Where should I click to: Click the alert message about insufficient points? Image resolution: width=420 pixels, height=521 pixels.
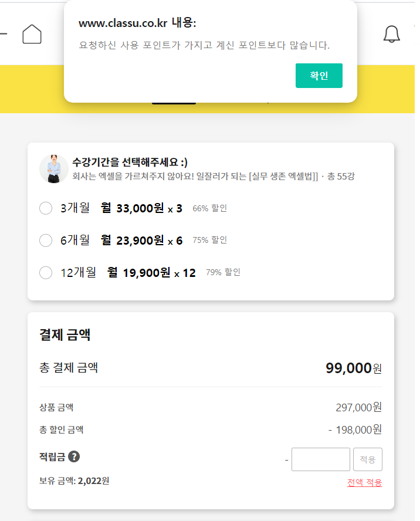click(x=204, y=45)
